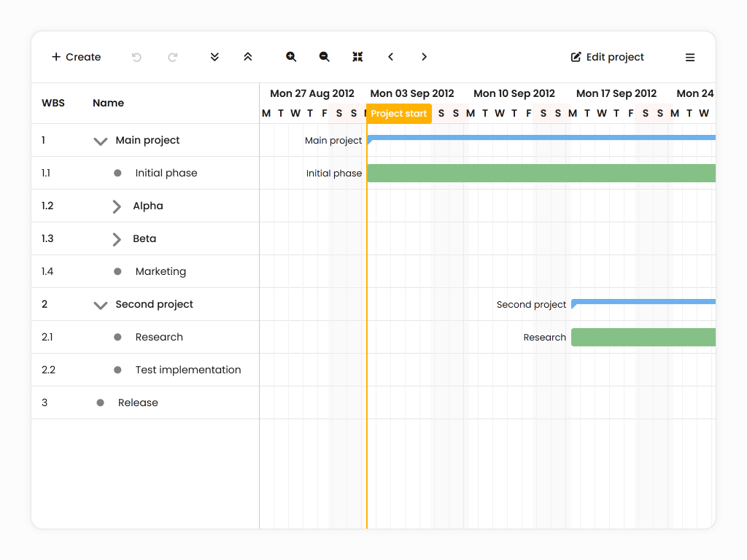The width and height of the screenshot is (747, 560).
Task: Shift timeline to previous period
Action: pyautogui.click(x=391, y=57)
